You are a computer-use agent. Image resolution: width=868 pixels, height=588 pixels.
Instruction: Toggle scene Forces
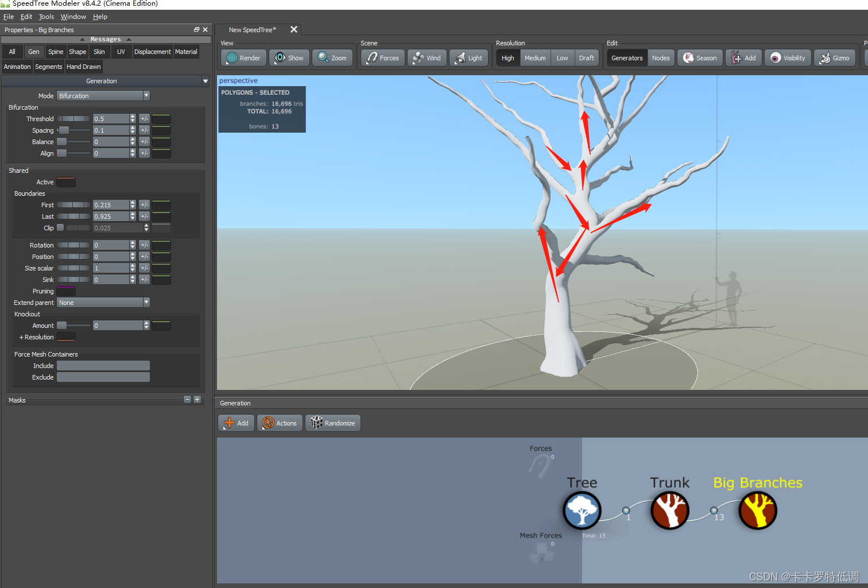[x=383, y=58]
